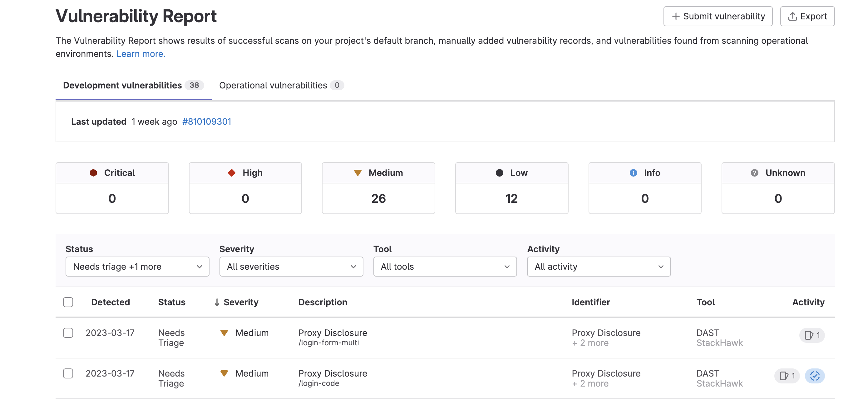Open the Severity filter dropdown
This screenshot has height=400, width=868.
pos(291,267)
